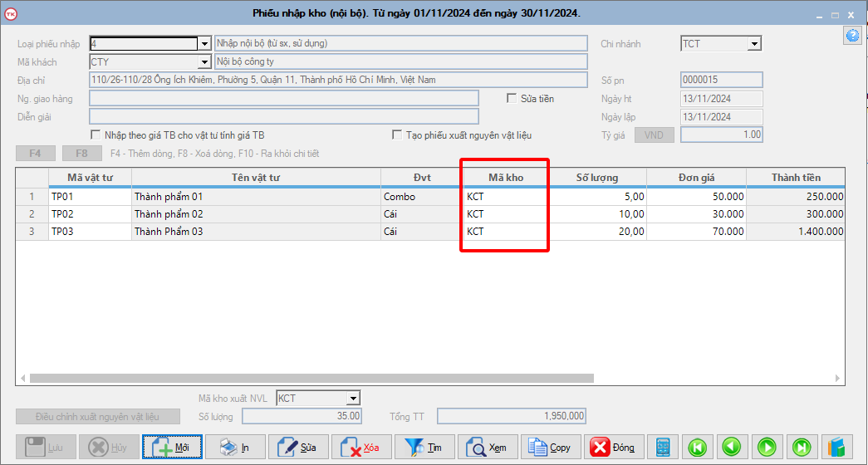The width and height of the screenshot is (868, 465).
Task: Print the voucher with the In button
Action: click(x=235, y=447)
